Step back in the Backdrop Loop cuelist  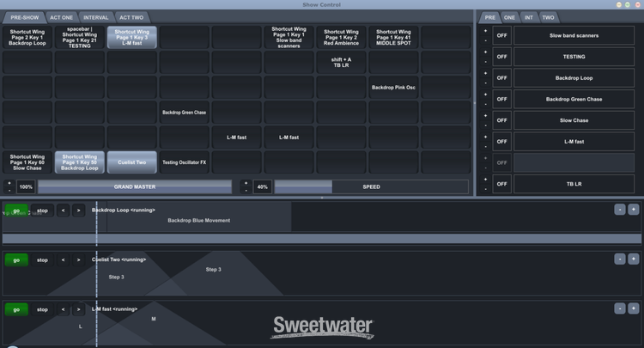(x=63, y=210)
